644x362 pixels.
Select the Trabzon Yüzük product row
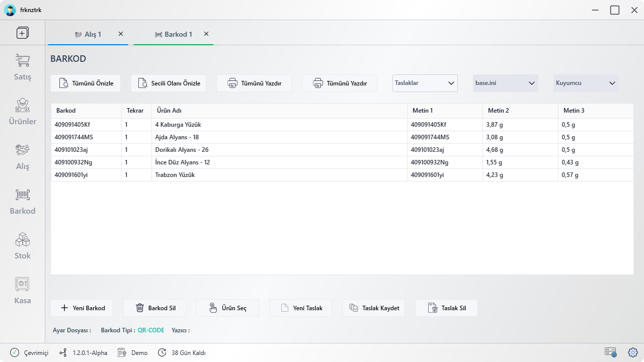tap(342, 175)
